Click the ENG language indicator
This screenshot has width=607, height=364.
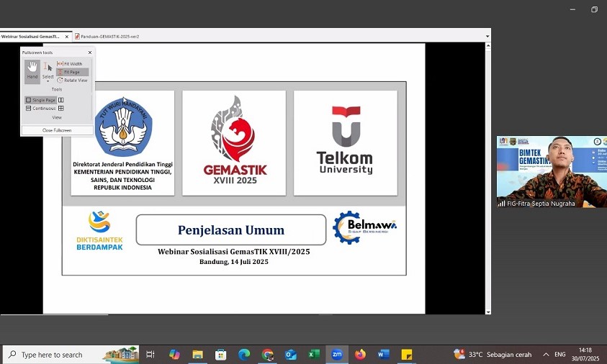(x=559, y=355)
